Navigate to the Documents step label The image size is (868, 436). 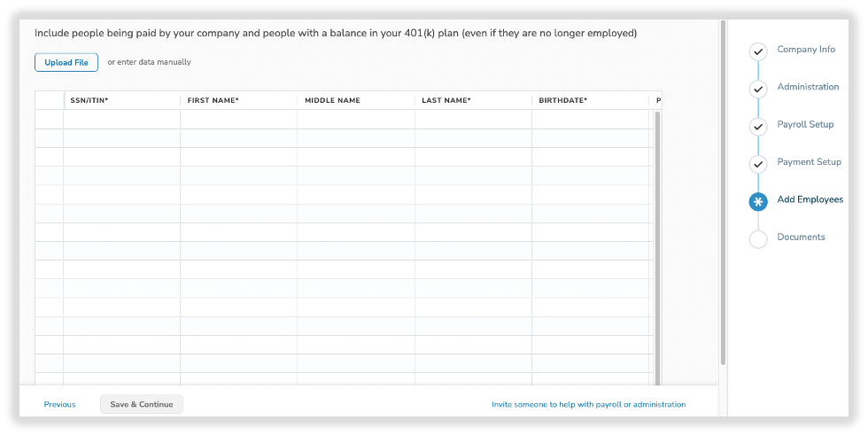(801, 237)
